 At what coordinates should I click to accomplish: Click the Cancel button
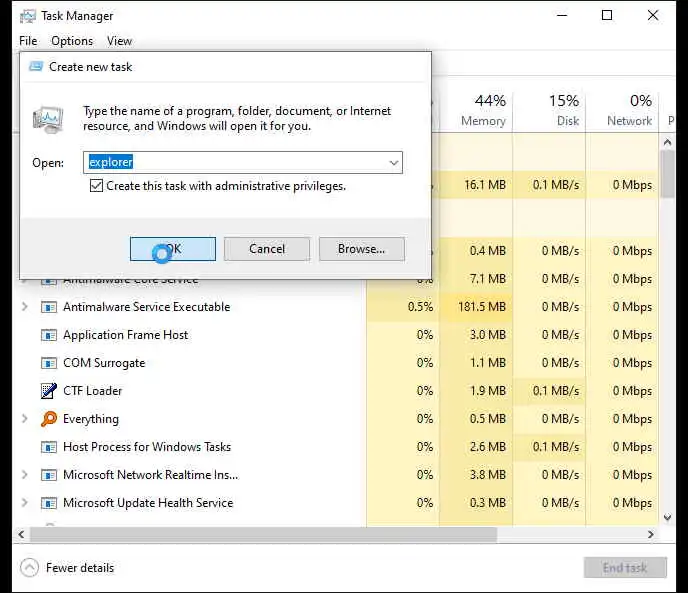pyautogui.click(x=267, y=249)
